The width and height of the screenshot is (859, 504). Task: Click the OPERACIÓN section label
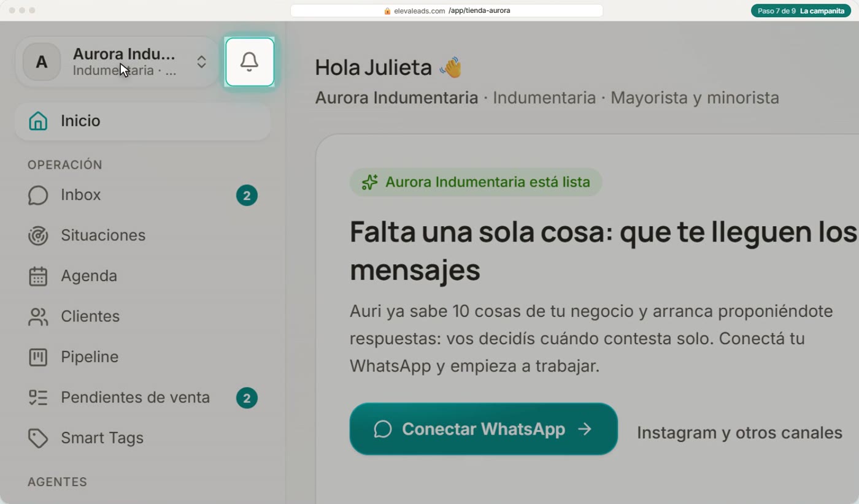pyautogui.click(x=65, y=165)
